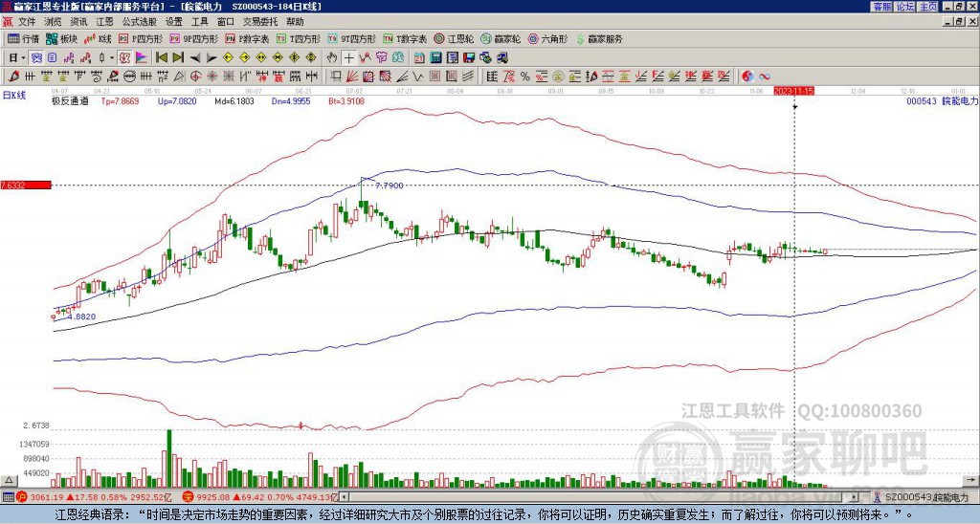Open the T数字表 tool
The width and height of the screenshot is (980, 524).
coord(405,38)
